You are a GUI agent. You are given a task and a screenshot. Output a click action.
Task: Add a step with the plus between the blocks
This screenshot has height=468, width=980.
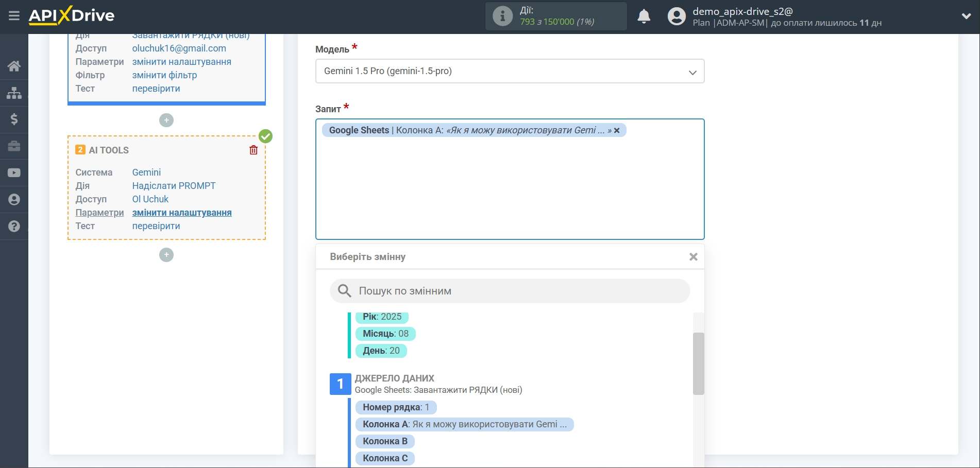coord(166,120)
